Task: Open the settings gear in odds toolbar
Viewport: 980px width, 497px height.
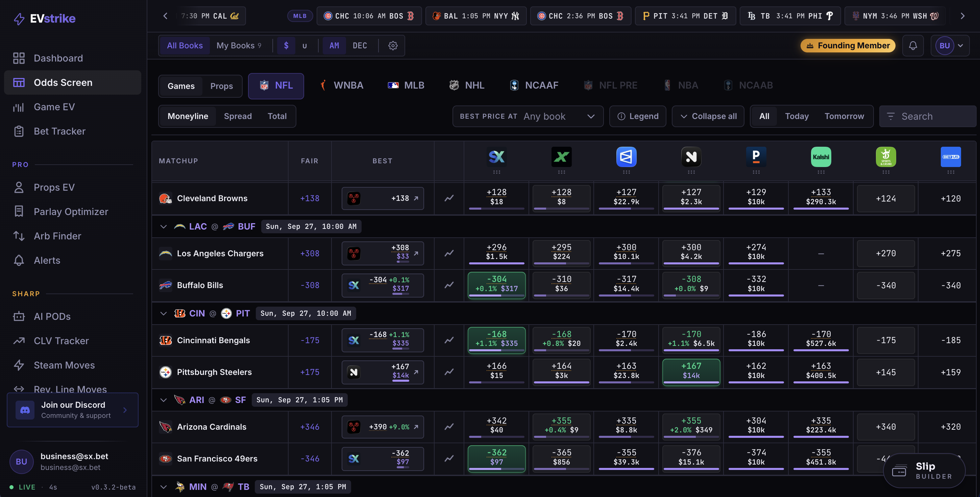Action: click(x=393, y=46)
